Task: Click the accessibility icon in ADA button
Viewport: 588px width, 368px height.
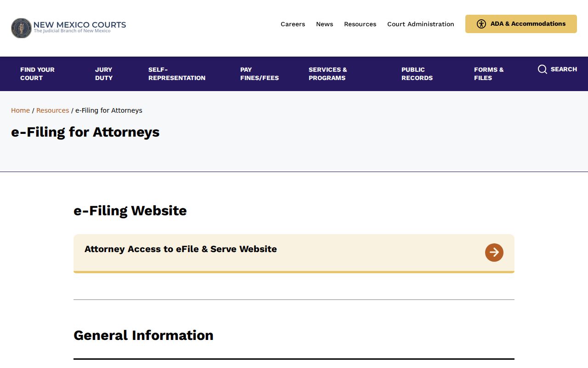Action: [x=481, y=24]
